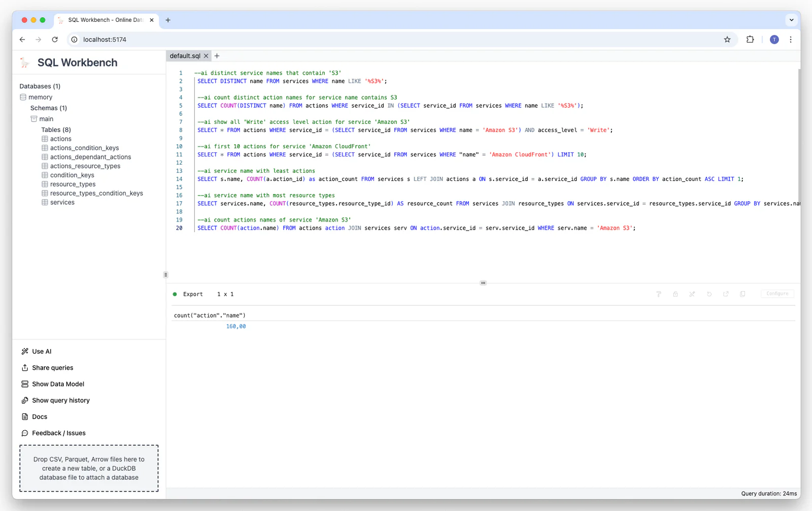Close the default.sql editor tab
The image size is (812, 511).
pyautogui.click(x=206, y=56)
